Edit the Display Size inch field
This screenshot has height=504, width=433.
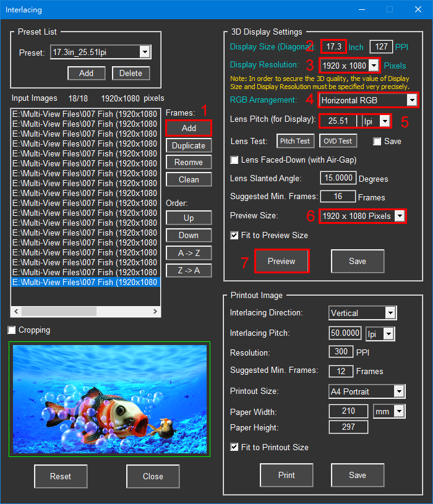point(333,47)
